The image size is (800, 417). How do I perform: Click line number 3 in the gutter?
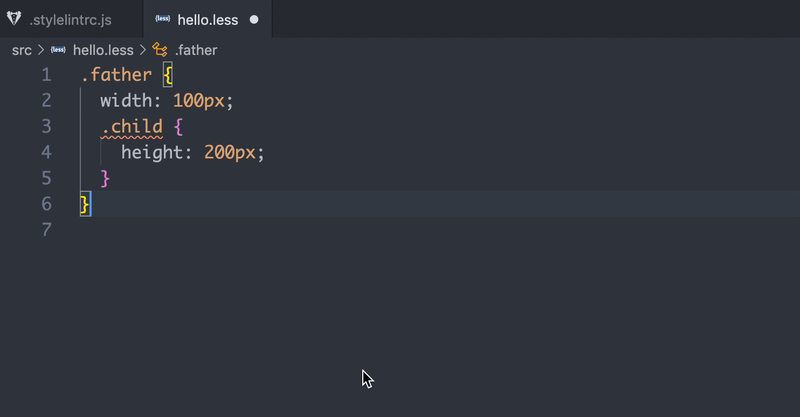pos(46,126)
